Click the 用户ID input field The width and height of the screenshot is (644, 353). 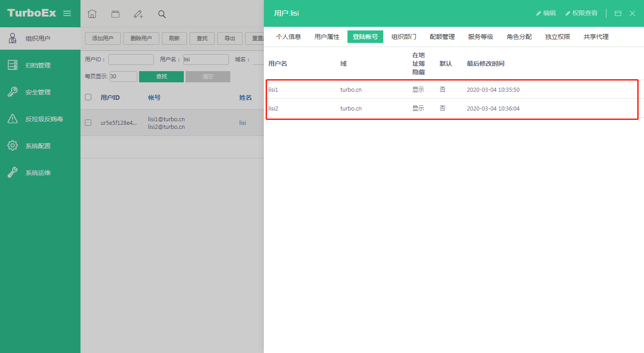coord(131,60)
